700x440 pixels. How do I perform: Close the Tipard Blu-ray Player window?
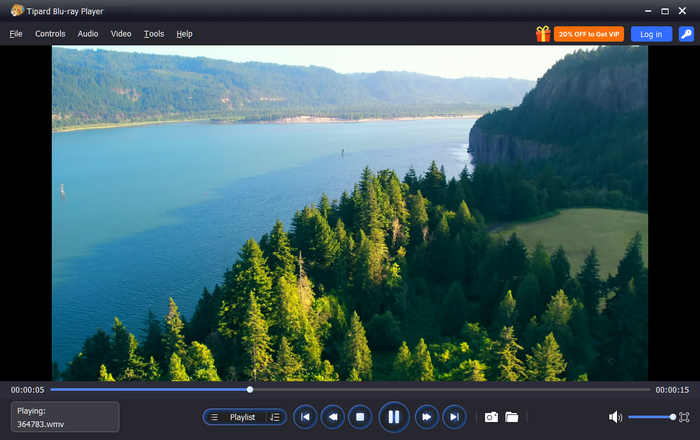click(x=683, y=11)
